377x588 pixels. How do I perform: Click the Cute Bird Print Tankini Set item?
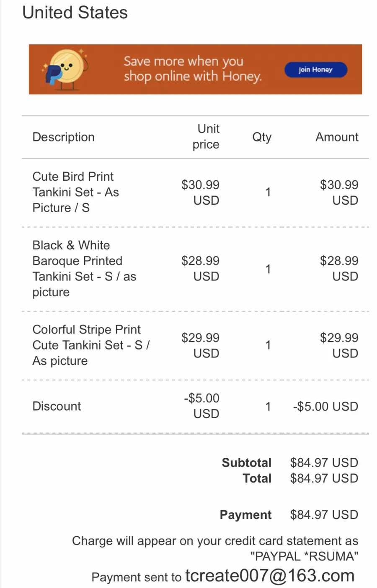76,192
